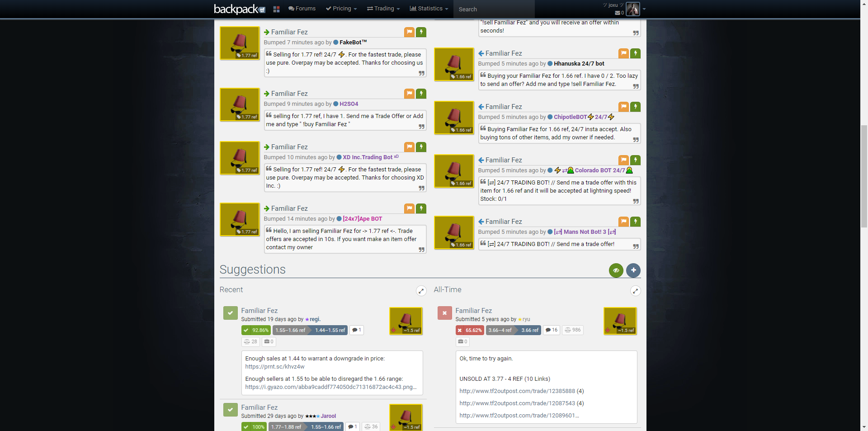Send trade offer to ChipotleBOT
The height and width of the screenshot is (431, 868).
pos(635,107)
